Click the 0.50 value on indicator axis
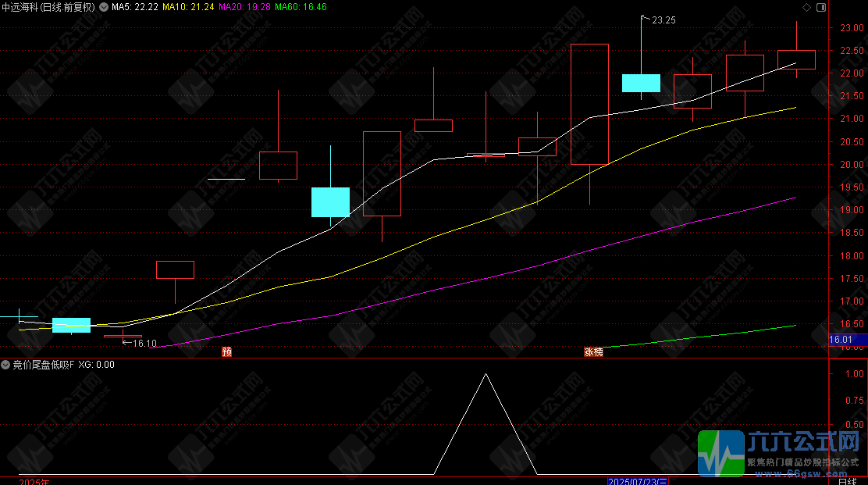This screenshot has height=485, width=868. (855, 425)
